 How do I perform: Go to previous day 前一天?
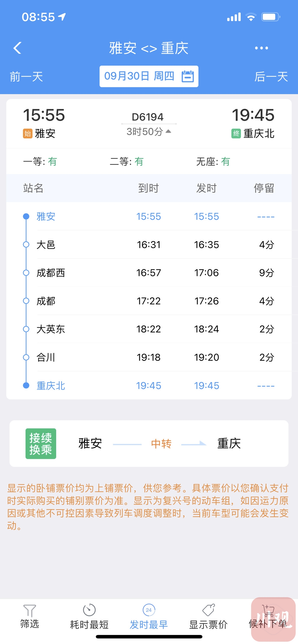26,77
